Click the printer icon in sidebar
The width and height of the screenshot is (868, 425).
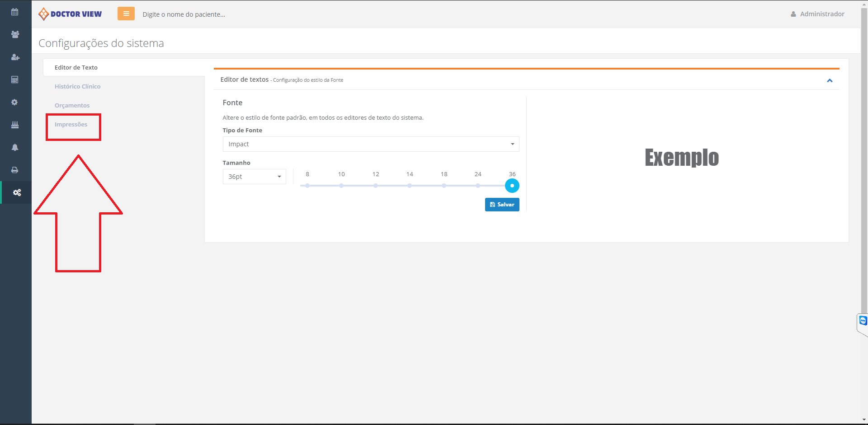[15, 170]
